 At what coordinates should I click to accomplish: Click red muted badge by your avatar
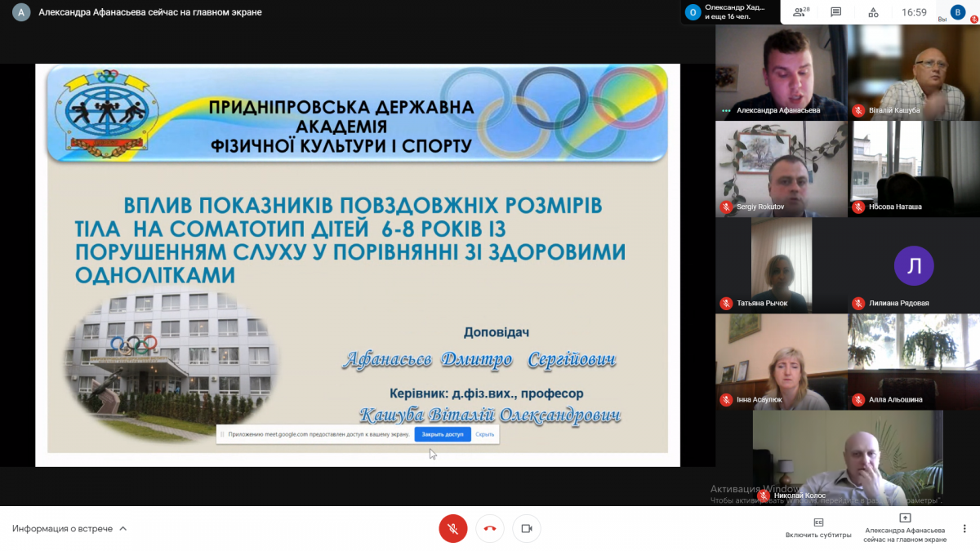(973, 18)
